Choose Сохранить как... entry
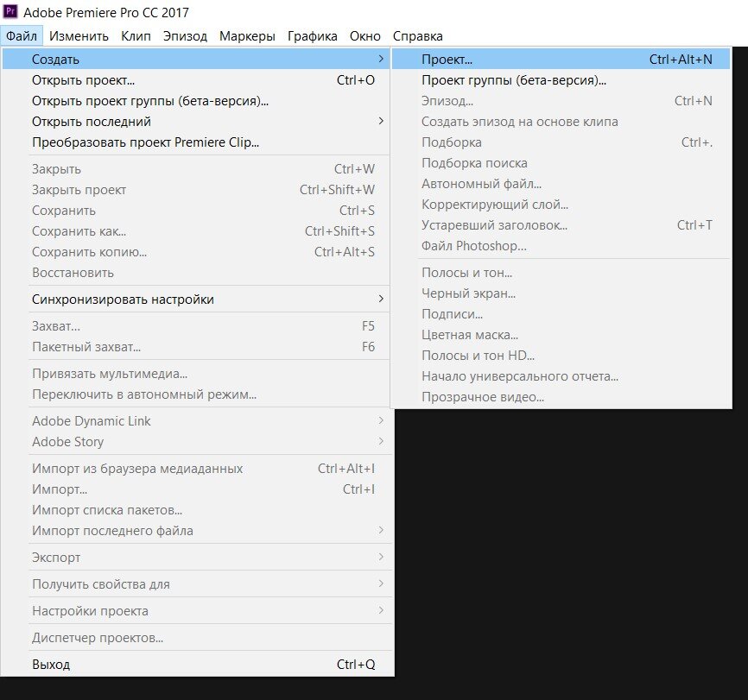The image size is (748, 700). 196,231
